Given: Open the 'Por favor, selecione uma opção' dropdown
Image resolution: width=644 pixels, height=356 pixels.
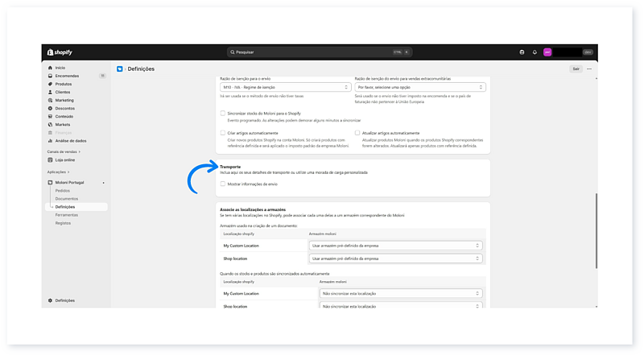Looking at the screenshot, I should click(419, 87).
